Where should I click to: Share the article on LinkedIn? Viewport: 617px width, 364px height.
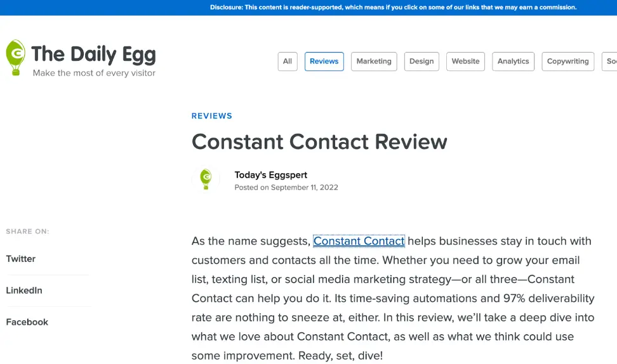[x=24, y=290]
